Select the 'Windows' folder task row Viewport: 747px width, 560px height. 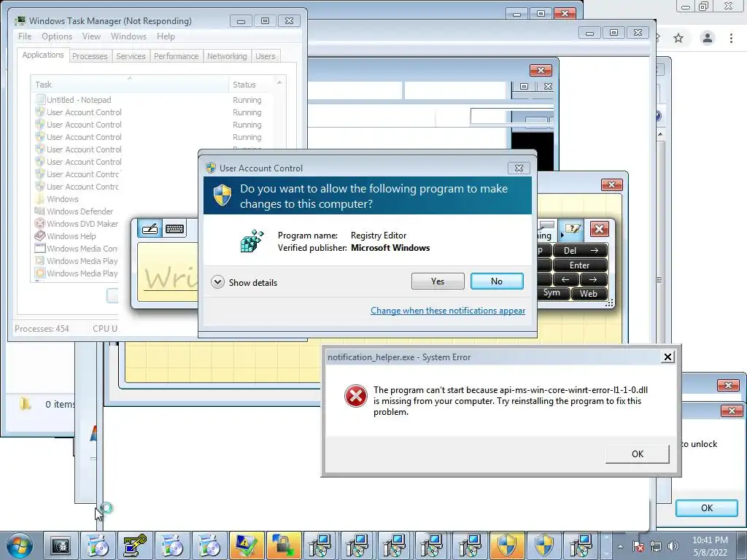(76, 199)
